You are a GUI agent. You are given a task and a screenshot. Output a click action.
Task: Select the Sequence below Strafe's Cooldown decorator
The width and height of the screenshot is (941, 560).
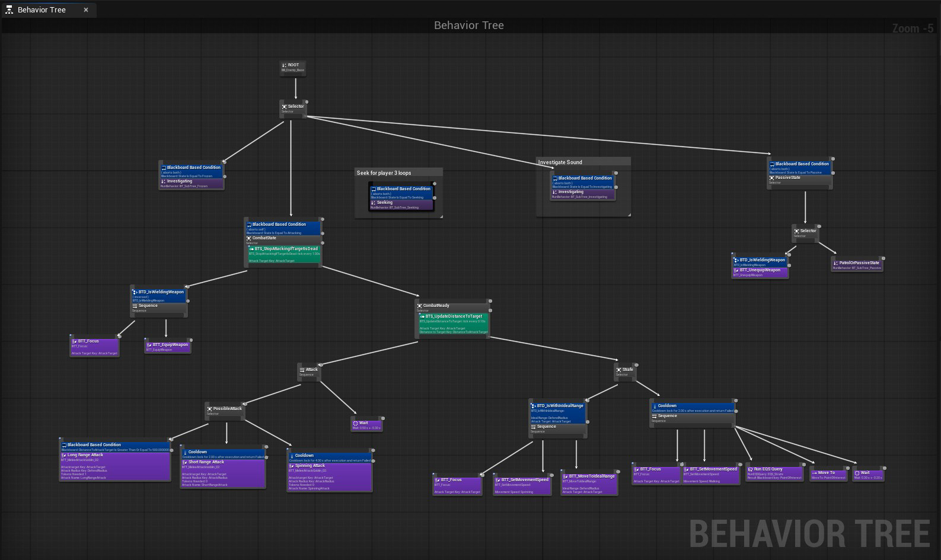coord(693,418)
